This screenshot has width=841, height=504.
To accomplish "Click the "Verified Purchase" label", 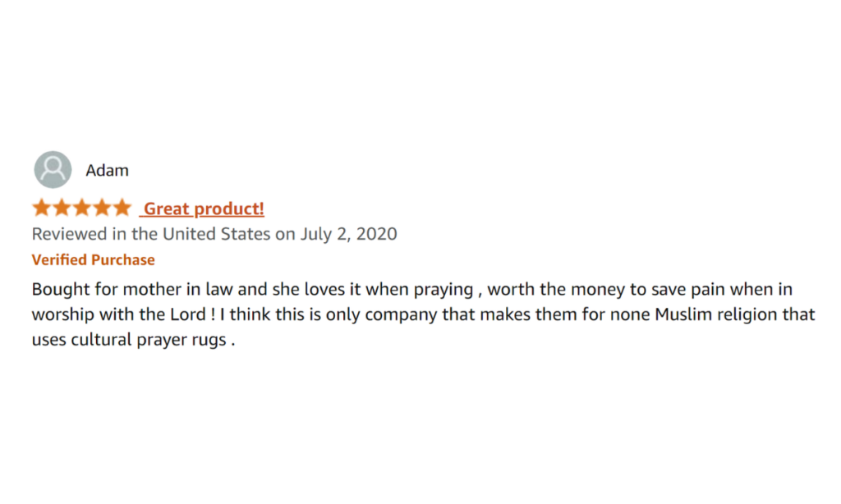I will 93,260.
